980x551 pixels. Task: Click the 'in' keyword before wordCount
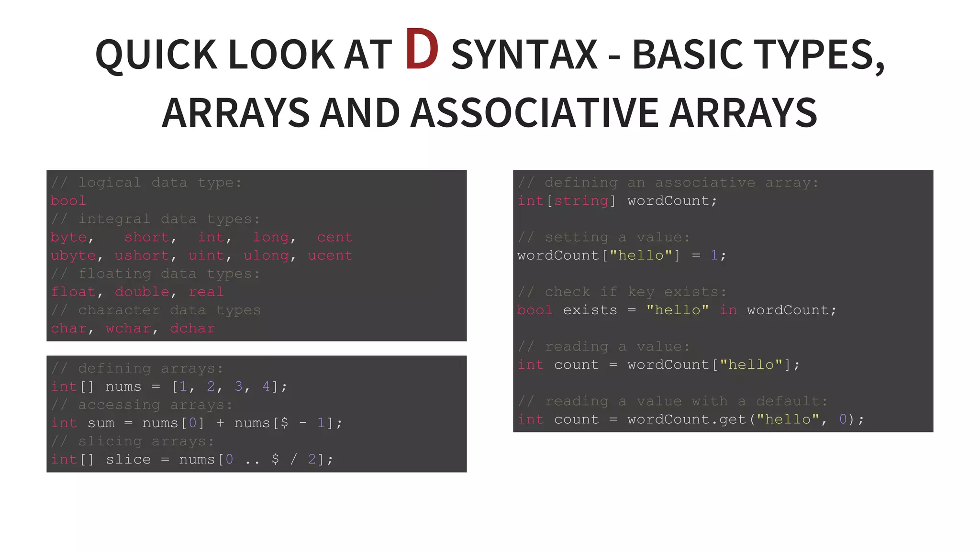pyautogui.click(x=728, y=310)
